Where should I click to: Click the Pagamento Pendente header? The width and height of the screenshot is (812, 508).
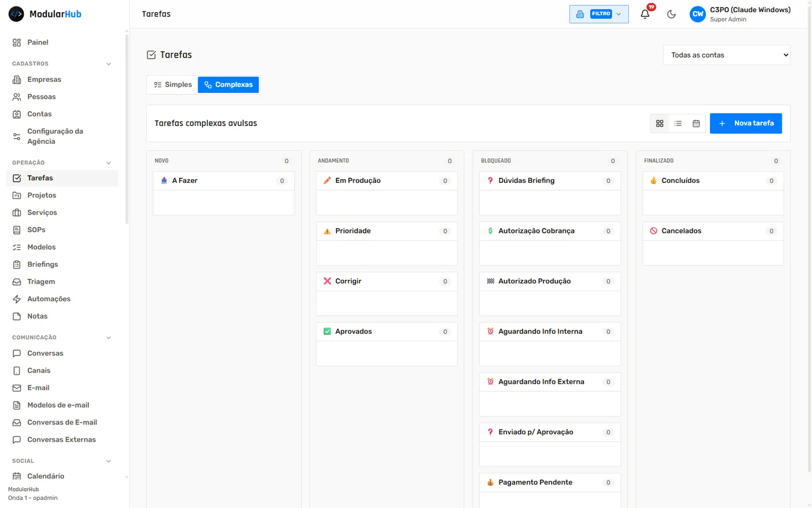[x=550, y=482]
